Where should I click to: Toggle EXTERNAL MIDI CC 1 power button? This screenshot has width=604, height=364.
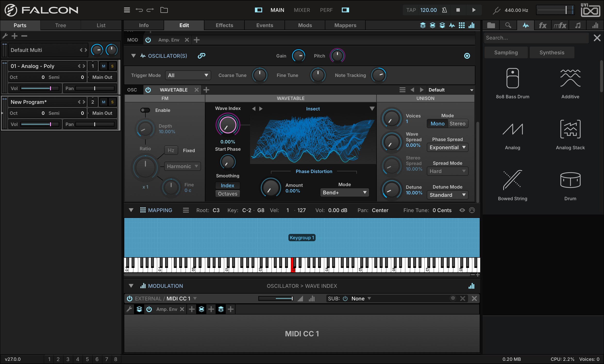[129, 298]
